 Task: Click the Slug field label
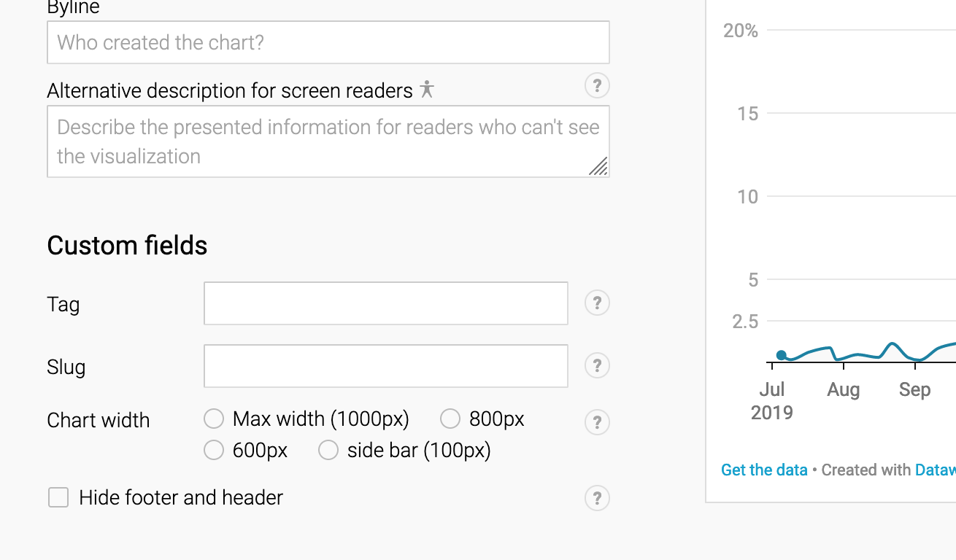tap(66, 367)
